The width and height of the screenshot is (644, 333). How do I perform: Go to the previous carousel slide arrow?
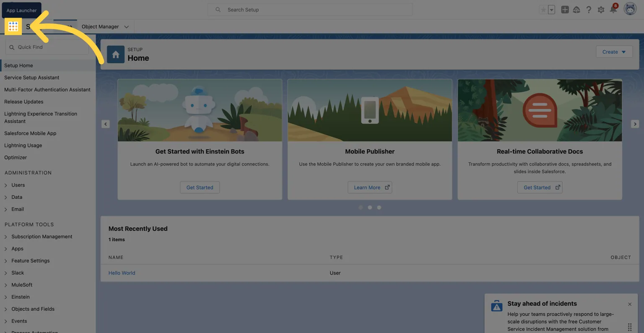click(x=106, y=124)
